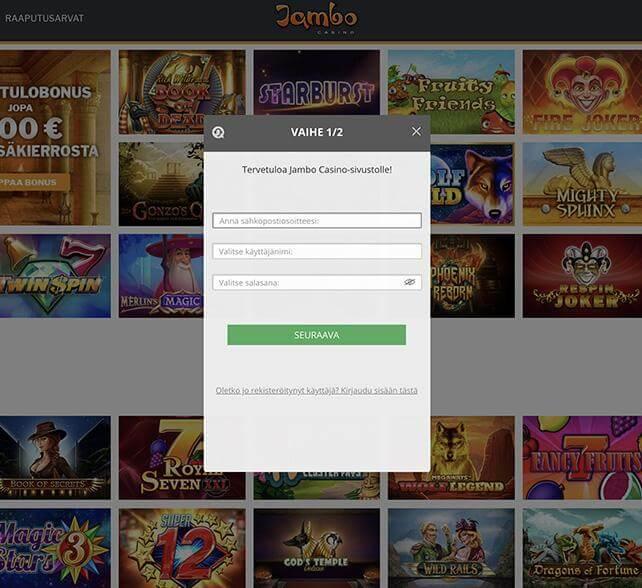Viewport: 642px width, 588px height.
Task: Select the Fruity Friends game tile
Action: point(451,92)
